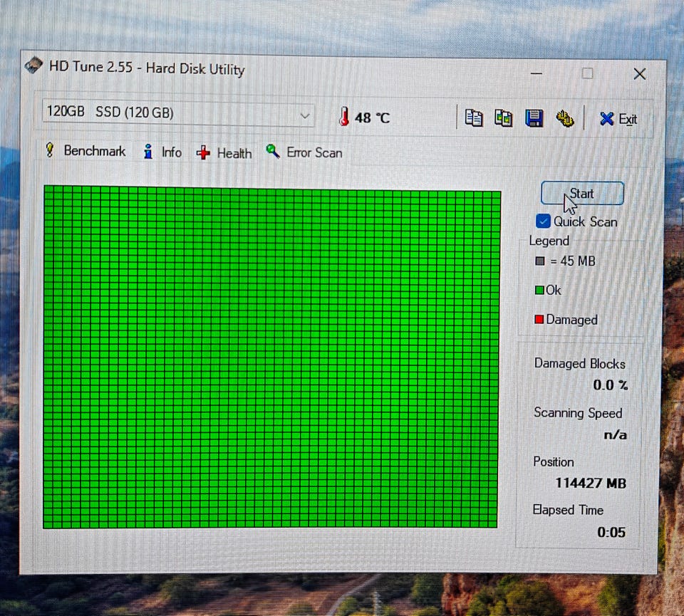The width and height of the screenshot is (684, 616).
Task: Copy screenshot to clipboard icon
Action: click(504, 118)
